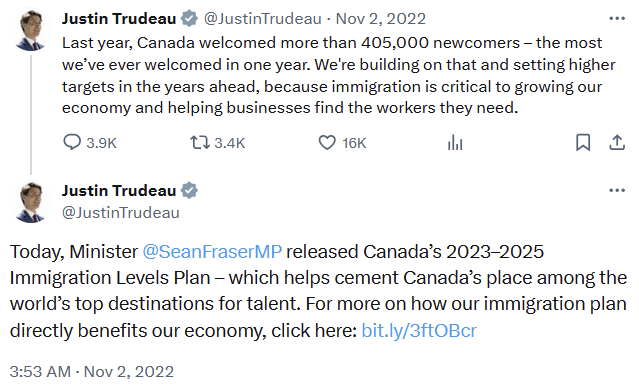Open more options on the second tweet
The image size is (639, 388).
point(617,190)
